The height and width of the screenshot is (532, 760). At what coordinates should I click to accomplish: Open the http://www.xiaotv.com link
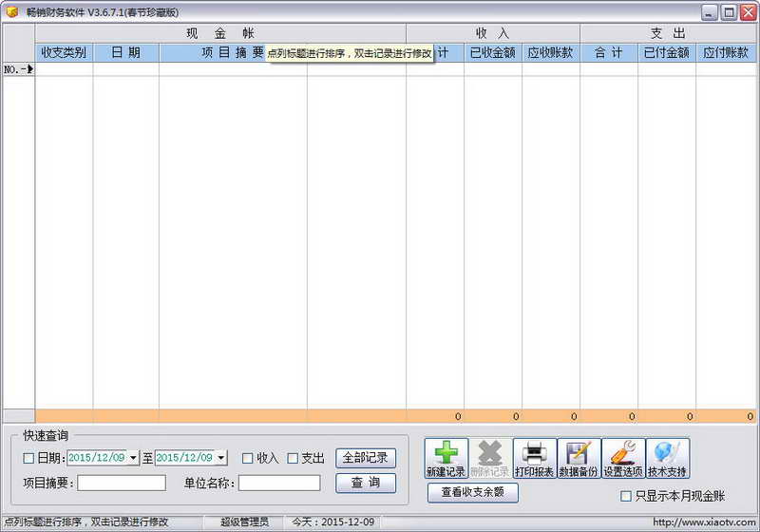(704, 522)
